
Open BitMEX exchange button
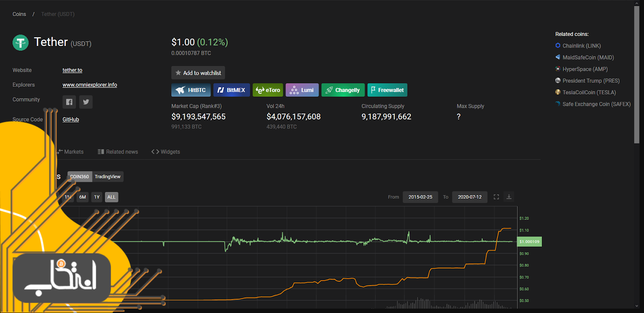232,90
